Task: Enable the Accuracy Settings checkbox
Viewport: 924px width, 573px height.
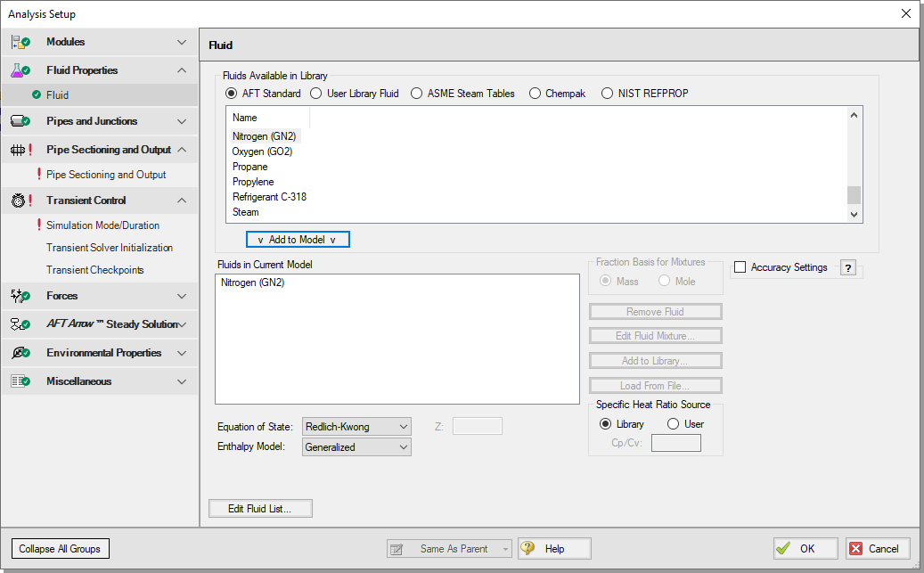Action: (x=740, y=267)
